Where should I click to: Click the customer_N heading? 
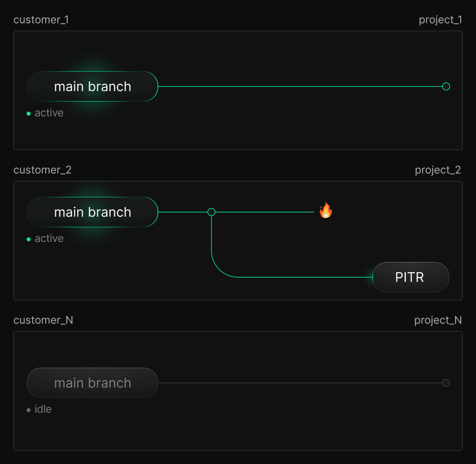tap(43, 320)
